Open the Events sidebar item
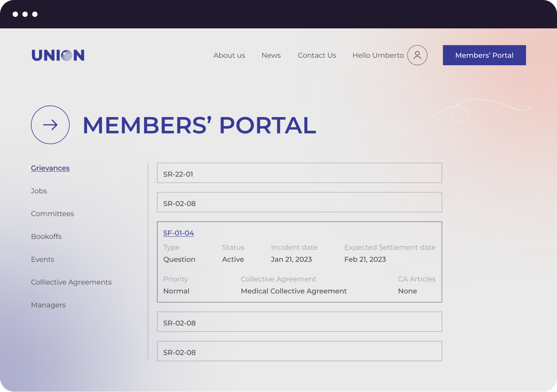The height and width of the screenshot is (392, 557). [x=43, y=259]
